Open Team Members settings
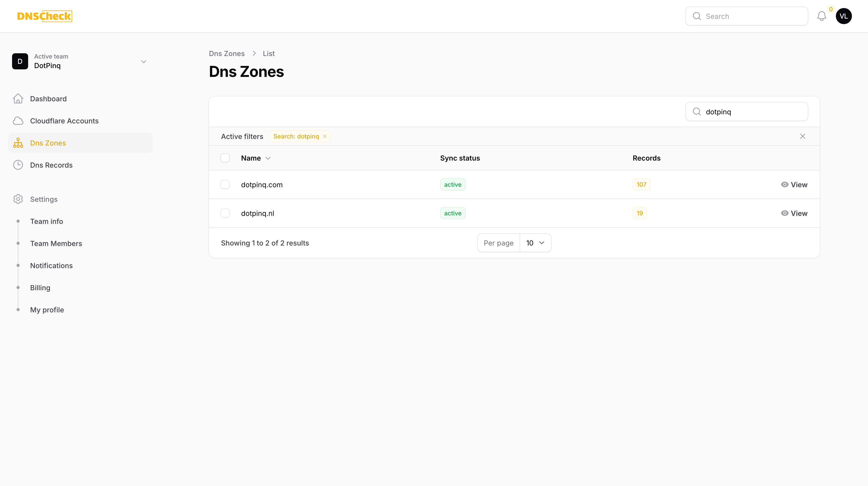Screen dimensions: 868x486 click(x=56, y=243)
